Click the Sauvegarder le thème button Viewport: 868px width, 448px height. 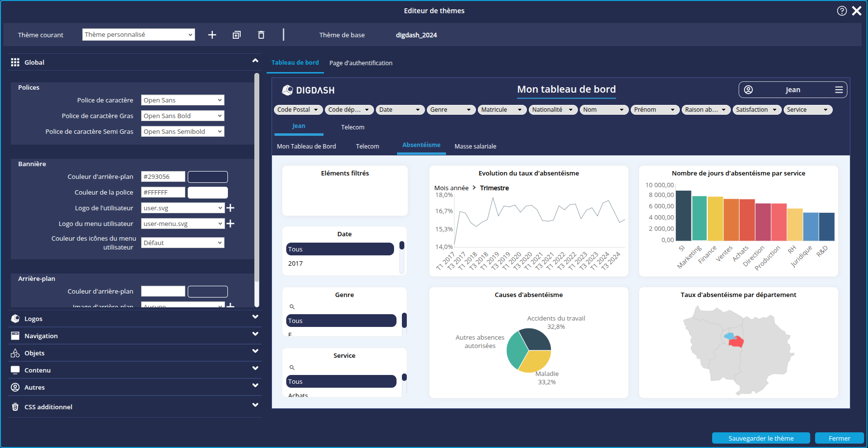point(761,438)
